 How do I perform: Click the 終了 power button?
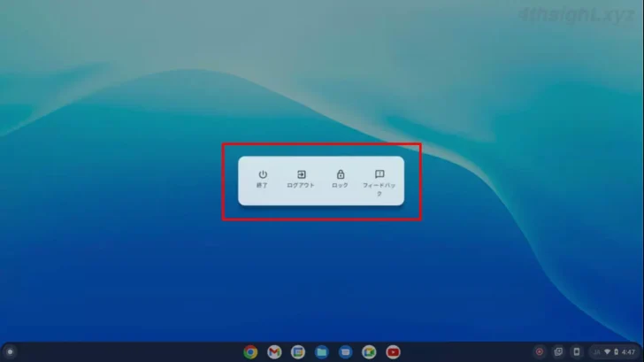point(263,179)
